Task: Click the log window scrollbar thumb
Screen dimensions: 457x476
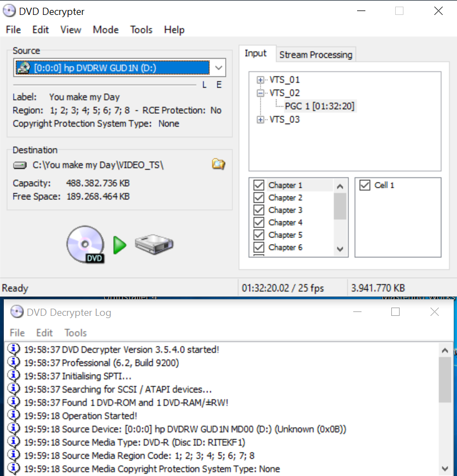Action: coord(445,379)
